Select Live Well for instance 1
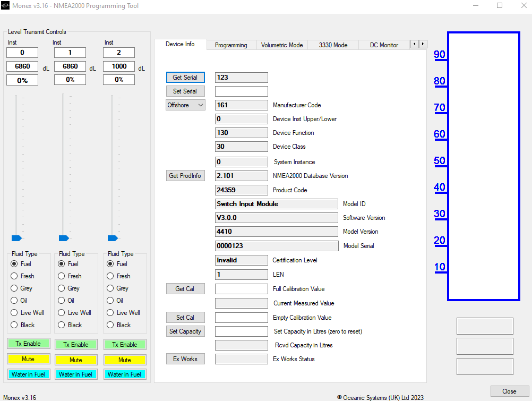Viewport: 532px width, 401px height. point(75,313)
